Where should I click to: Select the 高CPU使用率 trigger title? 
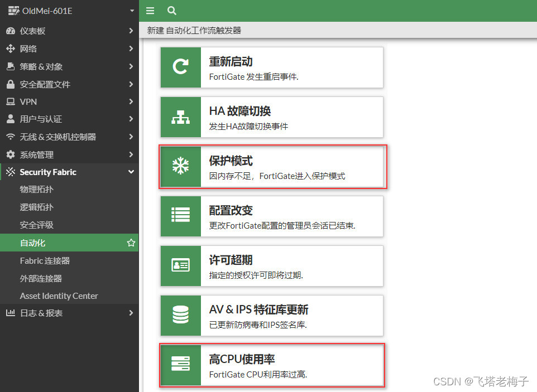click(x=242, y=359)
